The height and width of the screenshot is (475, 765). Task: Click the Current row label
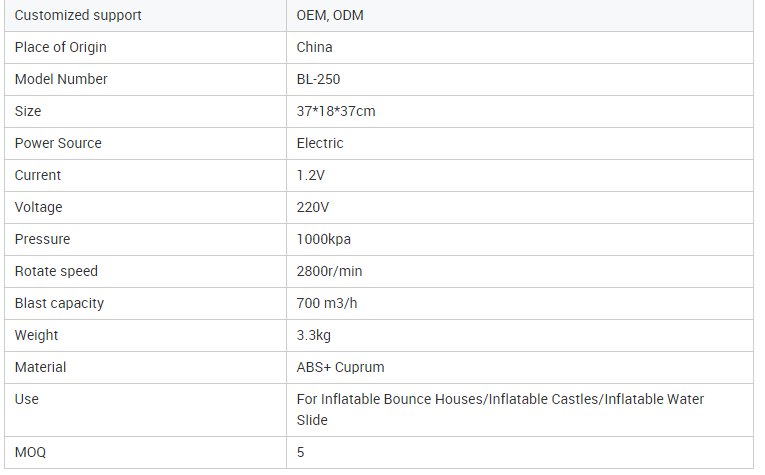coord(38,175)
